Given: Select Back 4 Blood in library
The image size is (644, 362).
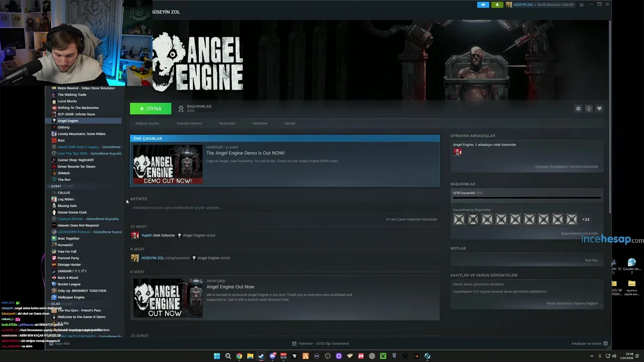Looking at the screenshot, I should click(67, 278).
